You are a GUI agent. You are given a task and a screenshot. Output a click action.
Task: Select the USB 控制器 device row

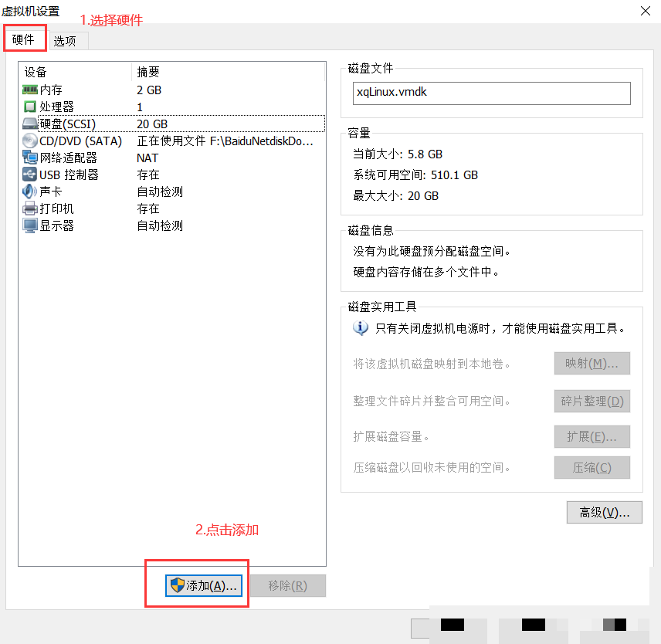173,175
